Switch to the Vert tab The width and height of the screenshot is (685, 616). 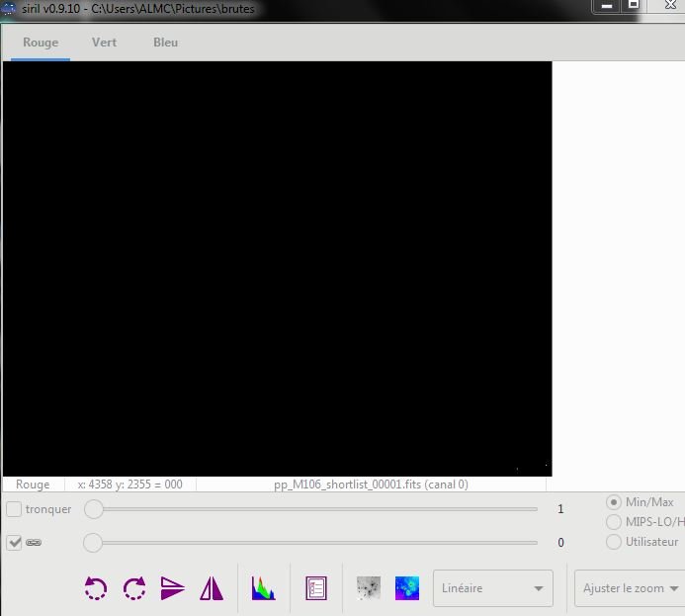[104, 43]
